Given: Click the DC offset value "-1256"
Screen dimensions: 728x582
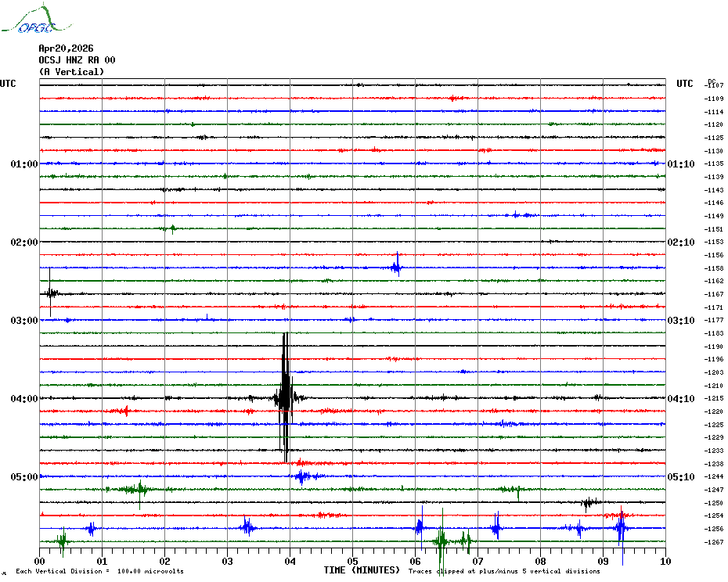Looking at the screenshot, I should 714,529.
